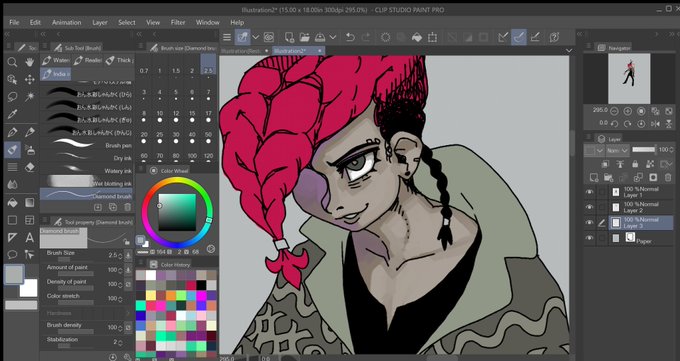Select the Eraser tool
The image size is (680, 361).
click(29, 167)
